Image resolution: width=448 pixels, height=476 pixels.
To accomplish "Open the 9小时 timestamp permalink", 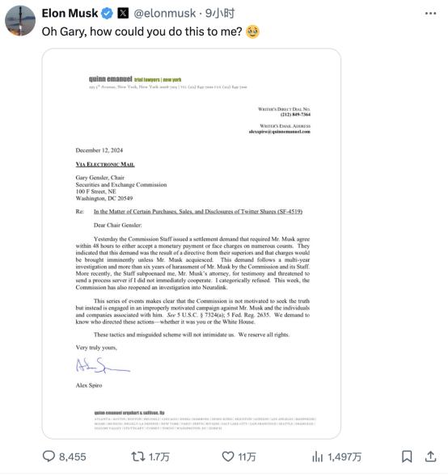I will click(x=220, y=14).
